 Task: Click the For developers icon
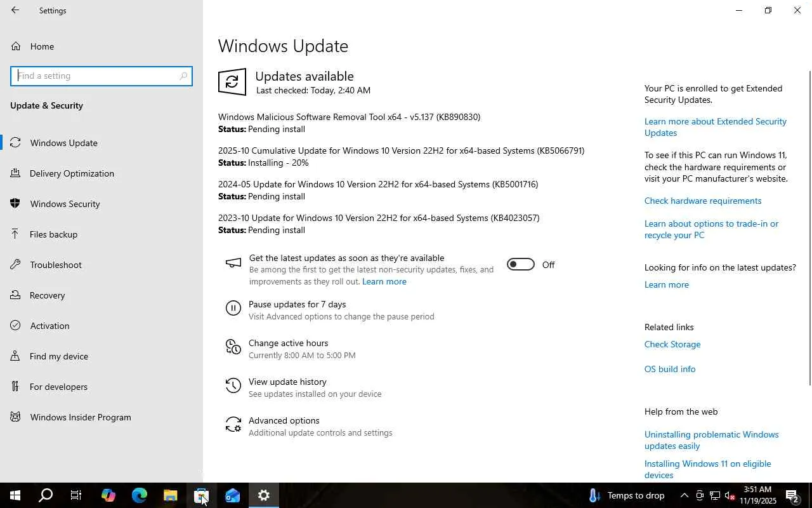[x=16, y=387]
